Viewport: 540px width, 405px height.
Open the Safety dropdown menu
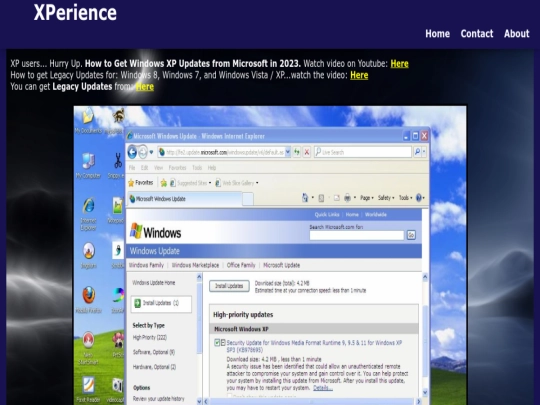click(386, 198)
